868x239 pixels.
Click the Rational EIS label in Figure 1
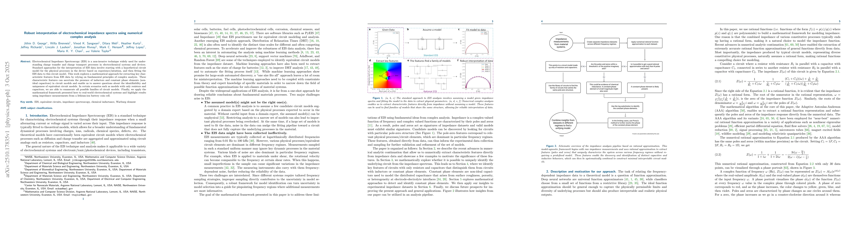tap(431, 91)
